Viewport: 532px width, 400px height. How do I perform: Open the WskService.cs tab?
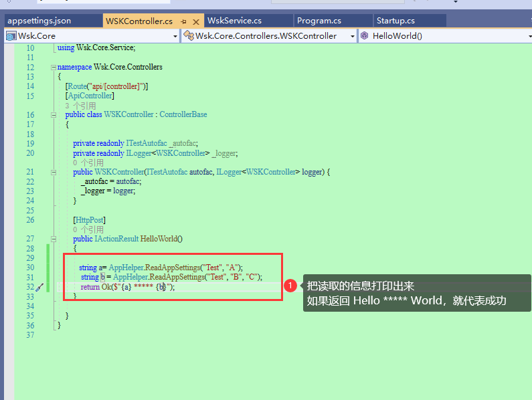tap(235, 21)
